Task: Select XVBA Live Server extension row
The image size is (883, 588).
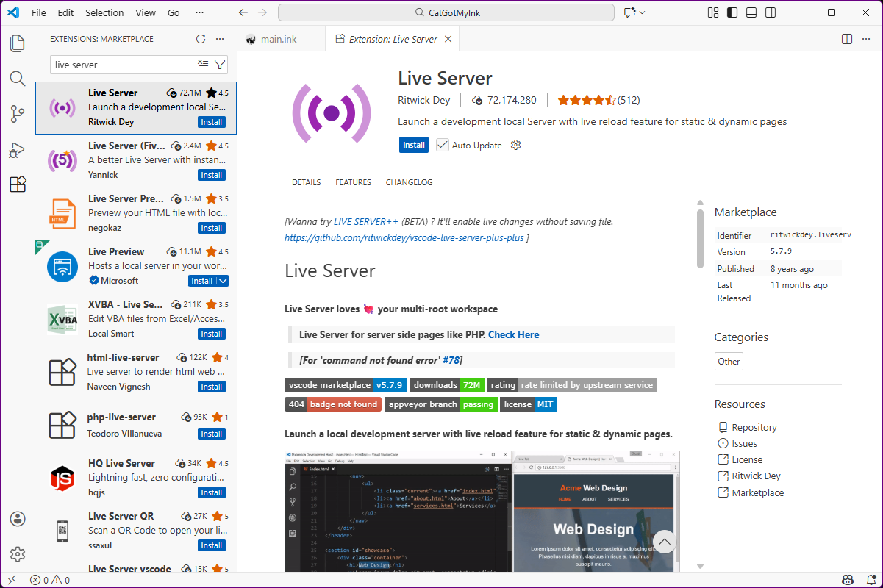Action: tap(136, 319)
